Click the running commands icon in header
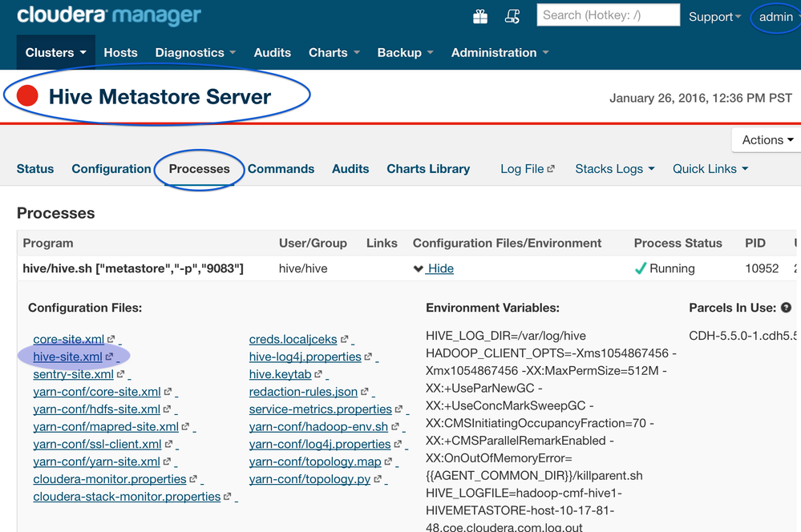Image resolution: width=801 pixels, height=532 pixels. click(x=512, y=16)
